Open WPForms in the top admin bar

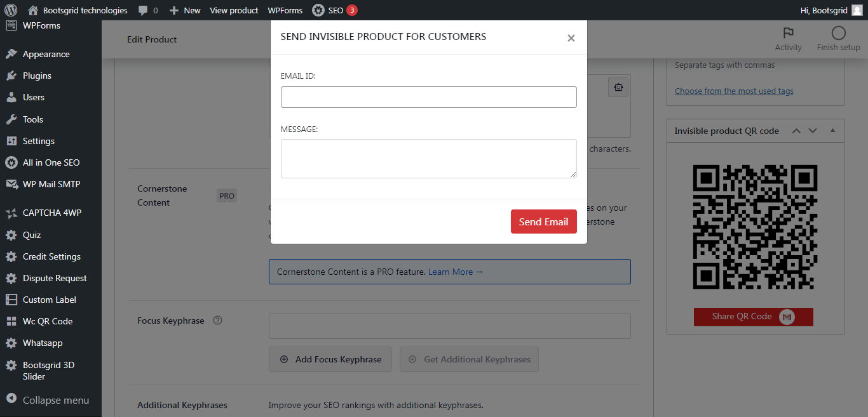point(285,10)
